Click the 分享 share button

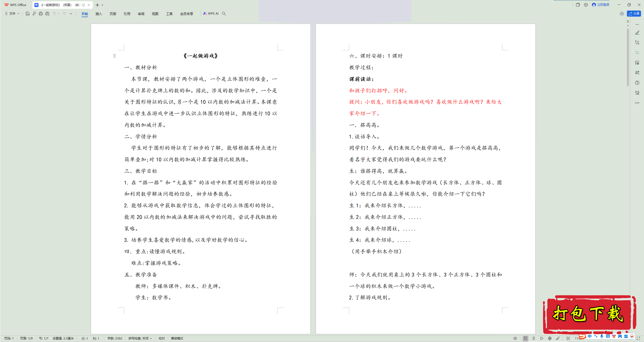coord(634,14)
